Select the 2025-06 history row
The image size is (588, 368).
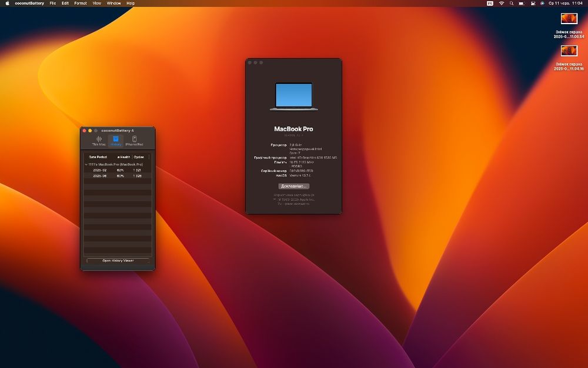118,175
